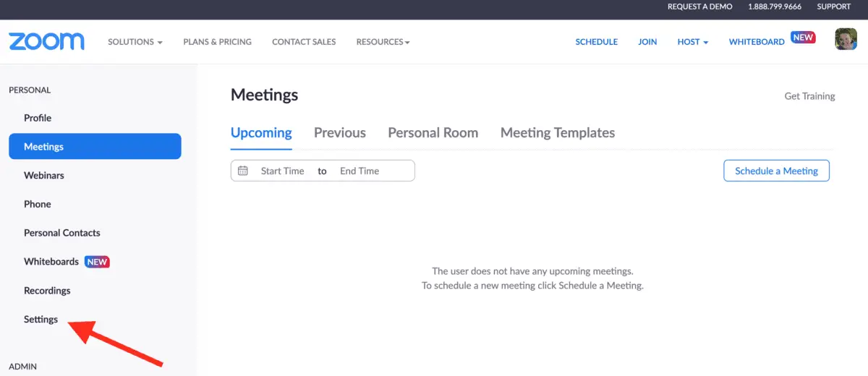Click the NEW badge beside Whiteboards
The height and width of the screenshot is (376, 868).
[x=97, y=262]
